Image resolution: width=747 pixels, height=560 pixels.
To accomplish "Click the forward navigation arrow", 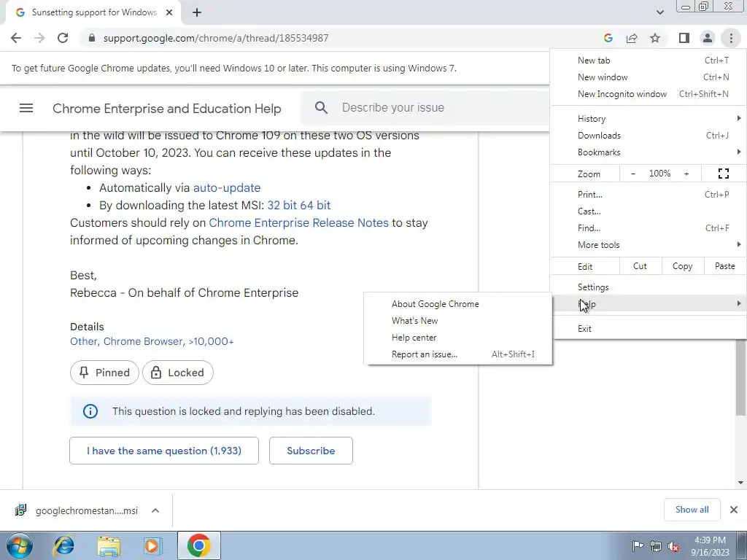I will [39, 38].
